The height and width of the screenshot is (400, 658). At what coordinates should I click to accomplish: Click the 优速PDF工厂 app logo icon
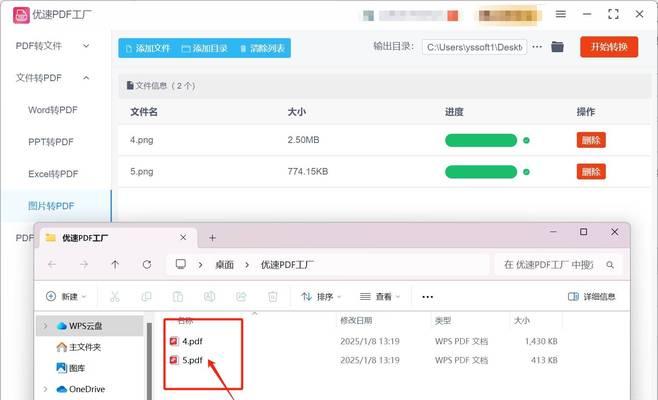(x=21, y=15)
